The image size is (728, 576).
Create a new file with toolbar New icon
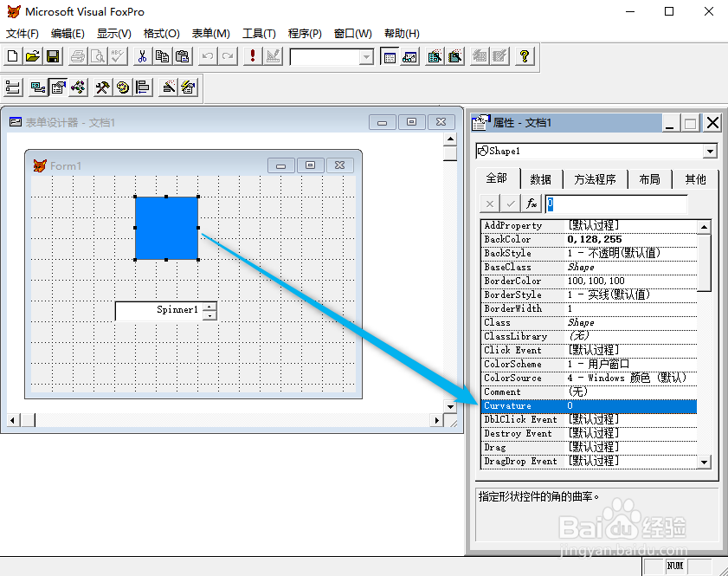click(x=12, y=56)
